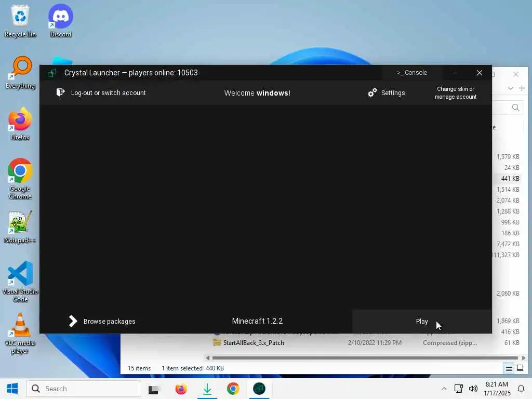Open the Discord desktop shortcut
This screenshot has width=532, height=399.
(60, 21)
